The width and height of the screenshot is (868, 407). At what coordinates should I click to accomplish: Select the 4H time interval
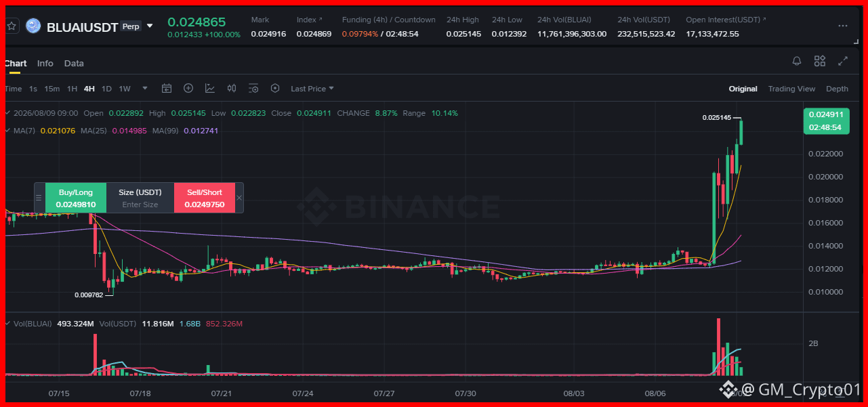pyautogui.click(x=89, y=89)
